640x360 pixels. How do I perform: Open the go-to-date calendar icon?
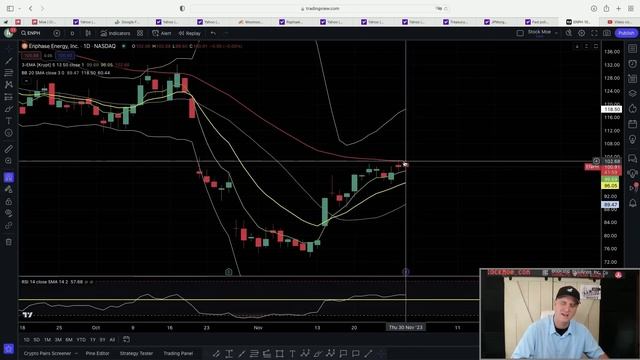pos(126,340)
